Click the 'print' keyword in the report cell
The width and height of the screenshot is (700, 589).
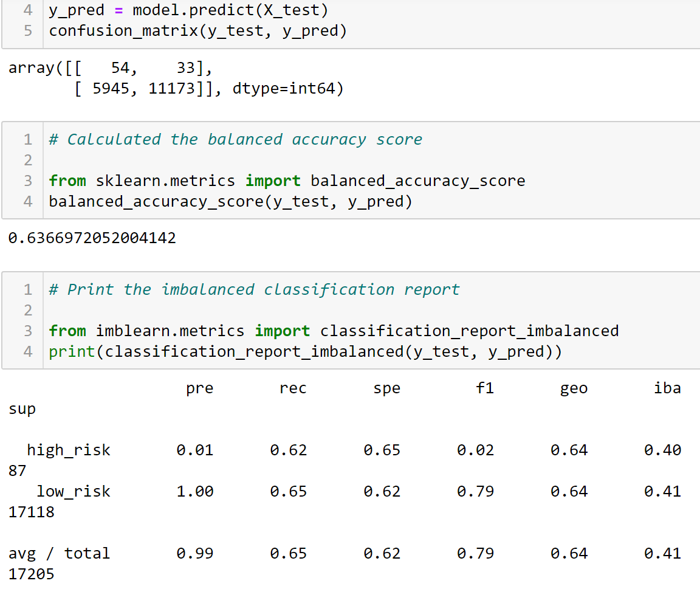click(x=72, y=352)
